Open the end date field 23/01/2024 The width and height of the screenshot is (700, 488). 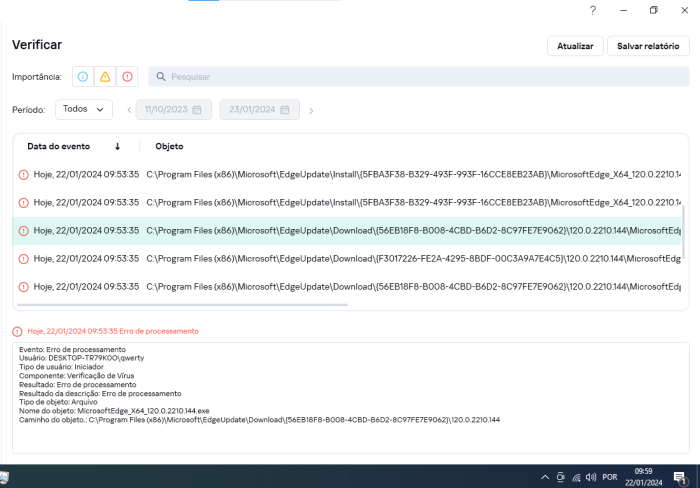tap(259, 109)
